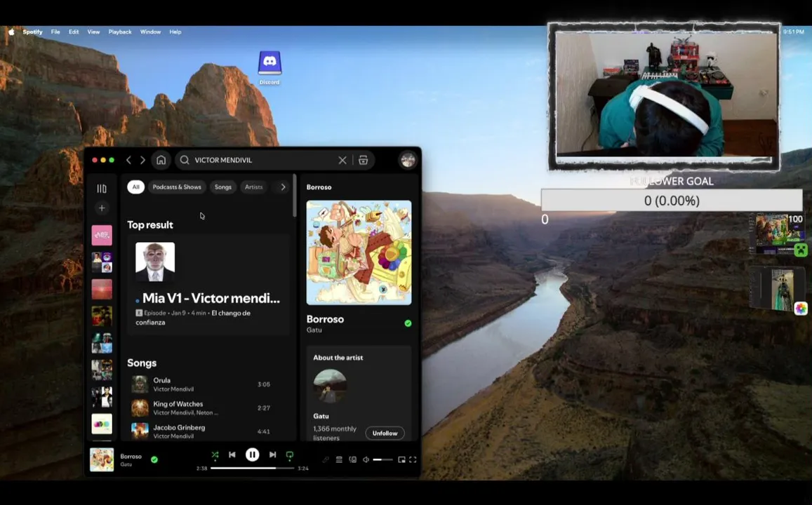The image size is (812, 505).
Task: Filter results by Songs
Action: [x=223, y=187]
